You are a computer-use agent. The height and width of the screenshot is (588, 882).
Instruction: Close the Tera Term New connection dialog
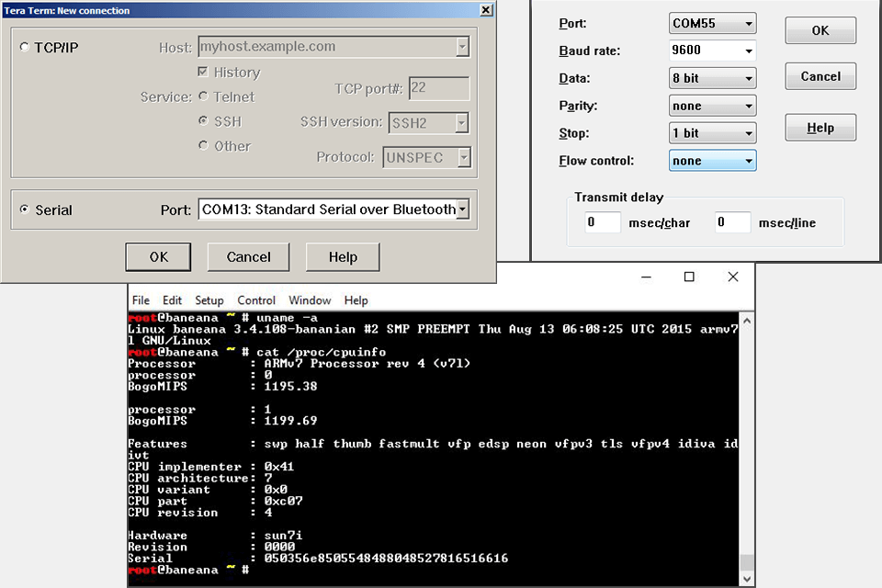pyautogui.click(x=487, y=10)
